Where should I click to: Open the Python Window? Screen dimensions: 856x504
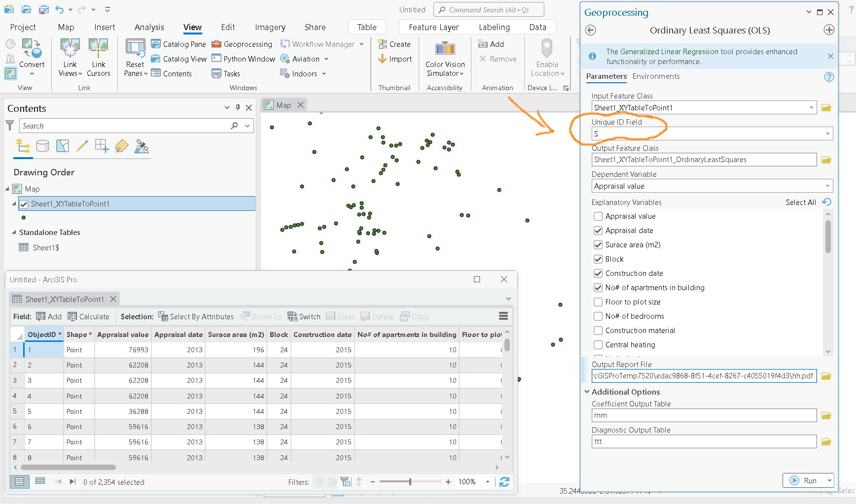click(244, 59)
